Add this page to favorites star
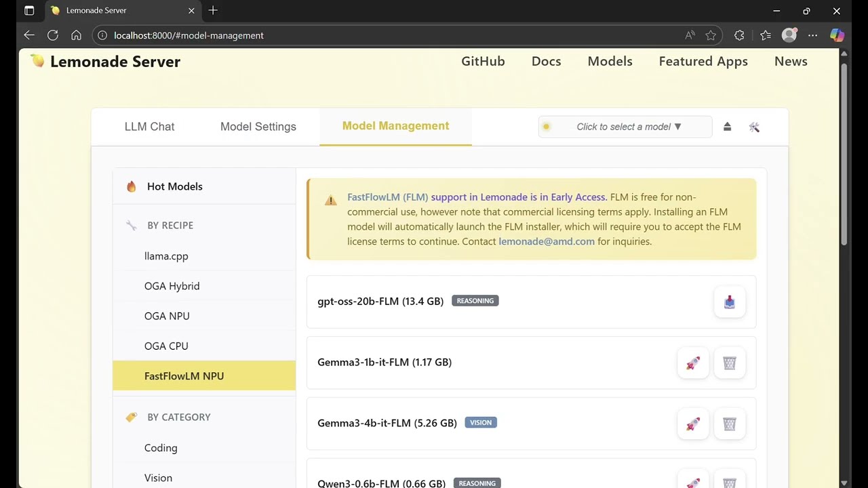Viewport: 868px width, 488px height. coord(711,35)
